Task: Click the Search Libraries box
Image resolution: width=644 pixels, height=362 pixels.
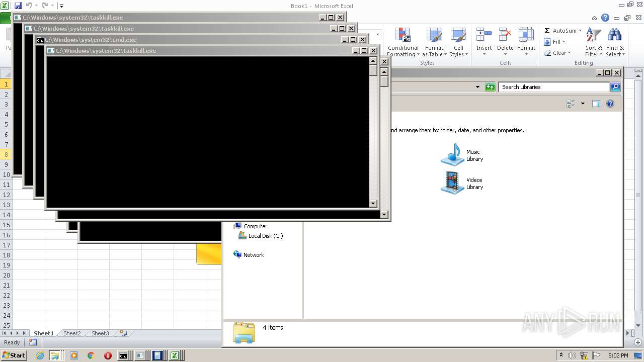Action: click(x=554, y=87)
